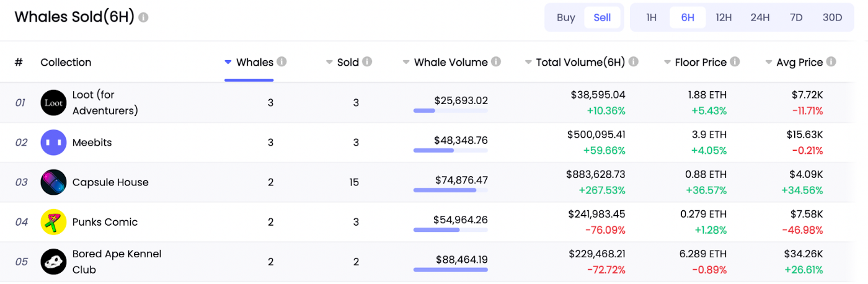
Task: Click the 3.9 ETH floor price
Action: pos(709,135)
